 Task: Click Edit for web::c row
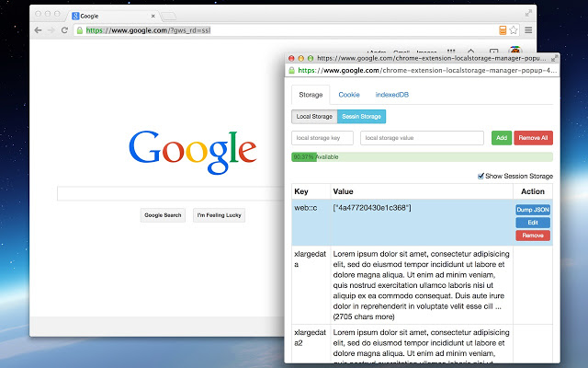[533, 223]
